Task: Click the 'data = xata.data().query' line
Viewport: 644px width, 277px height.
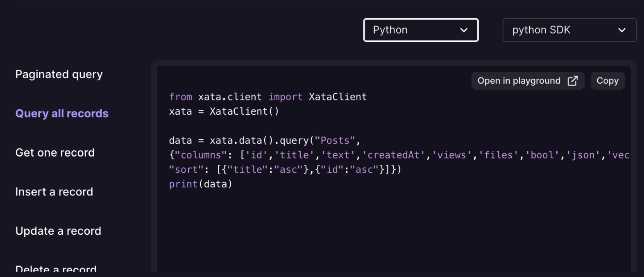Action: click(265, 141)
